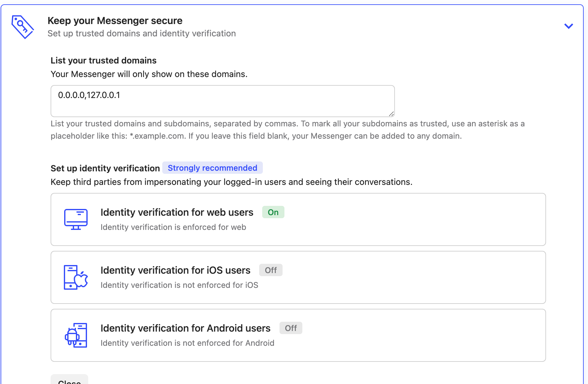The height and width of the screenshot is (384, 588).
Task: Click 'Your Messenger will only show on these domains' text
Action: click(149, 74)
